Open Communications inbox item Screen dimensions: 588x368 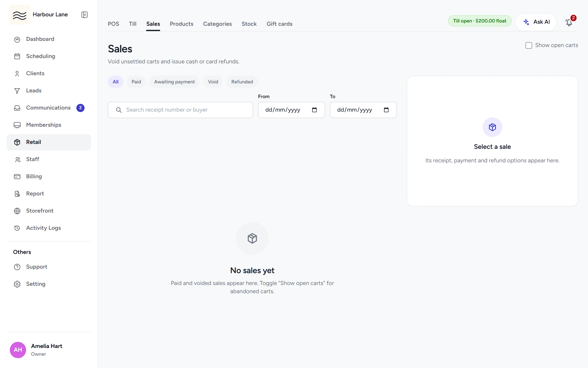coord(49,108)
